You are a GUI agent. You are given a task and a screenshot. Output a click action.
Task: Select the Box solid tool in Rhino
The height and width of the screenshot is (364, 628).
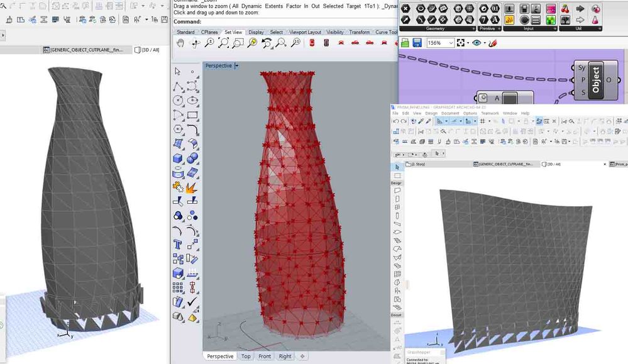179,158
